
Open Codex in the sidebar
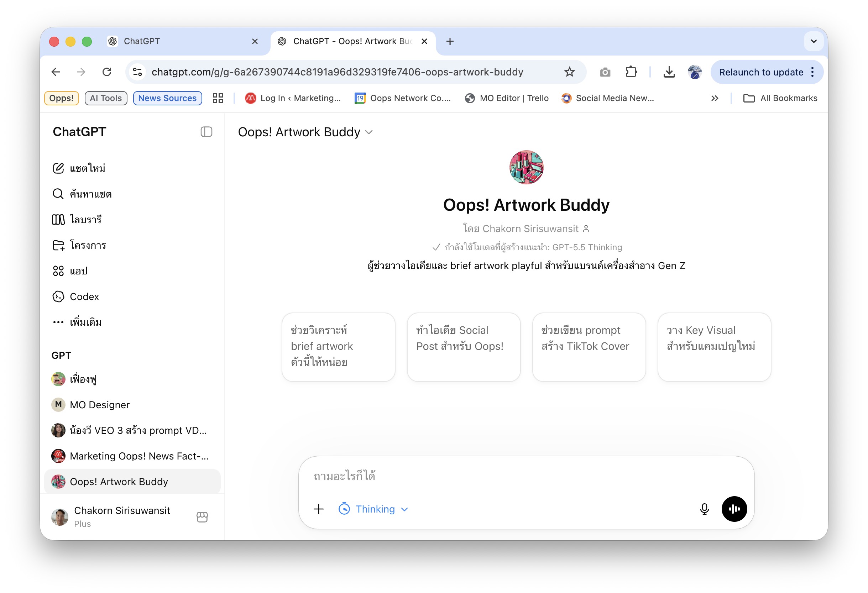[x=132, y=296]
